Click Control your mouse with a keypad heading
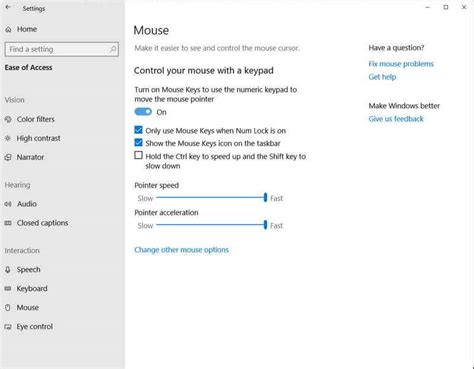This screenshot has width=474, height=369. [x=204, y=71]
